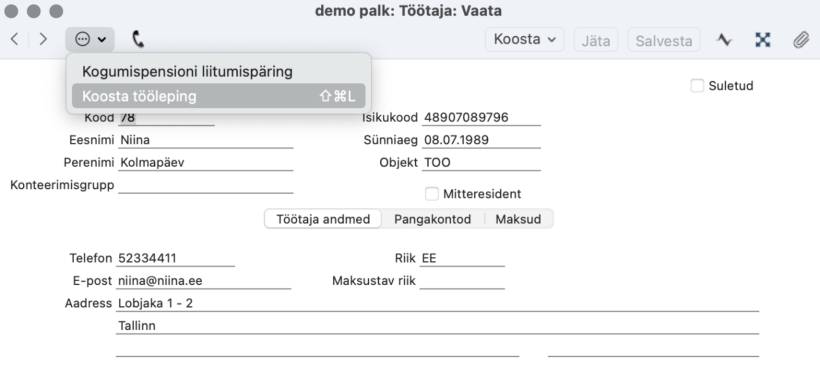Click the Perenimi field containing Kolmapäev
Image resolution: width=820 pixels, height=366 pixels.
point(206,163)
